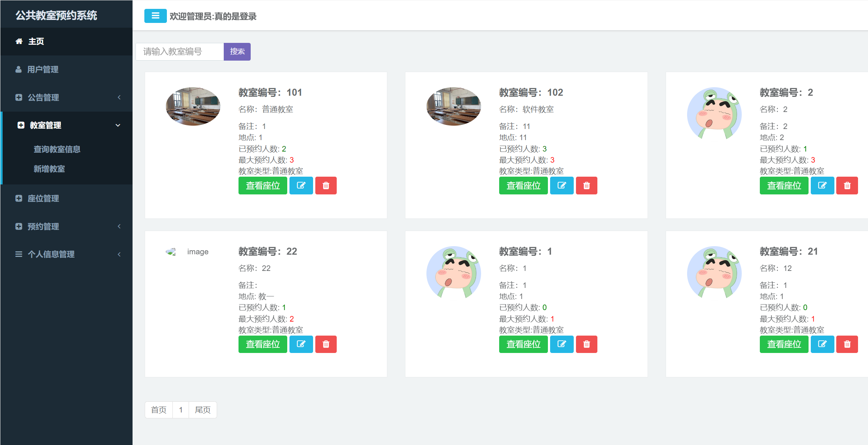The height and width of the screenshot is (445, 868).
Task: Click the edit pencil icon for classroom 102
Action: pos(562,186)
